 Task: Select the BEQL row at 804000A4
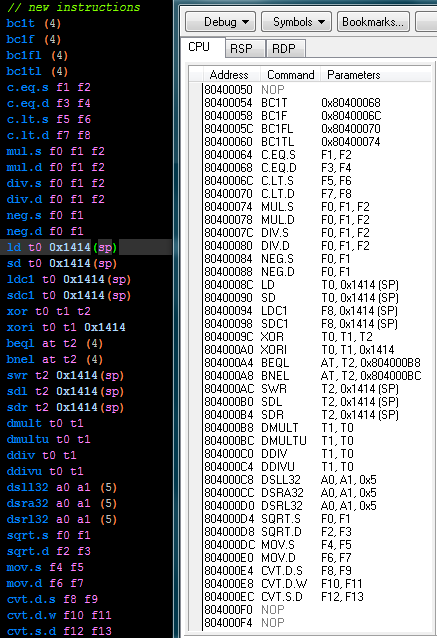pyautogui.click(x=317, y=363)
